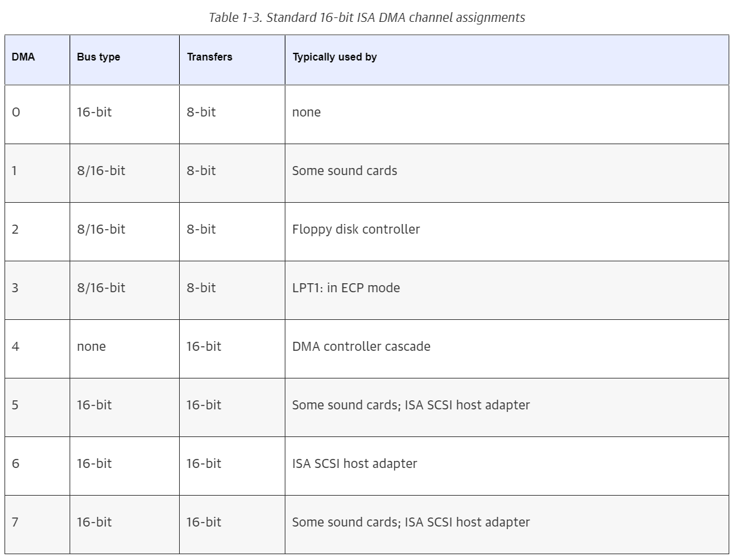Select the 'none' typically used by cell for DMA 0

(x=507, y=115)
